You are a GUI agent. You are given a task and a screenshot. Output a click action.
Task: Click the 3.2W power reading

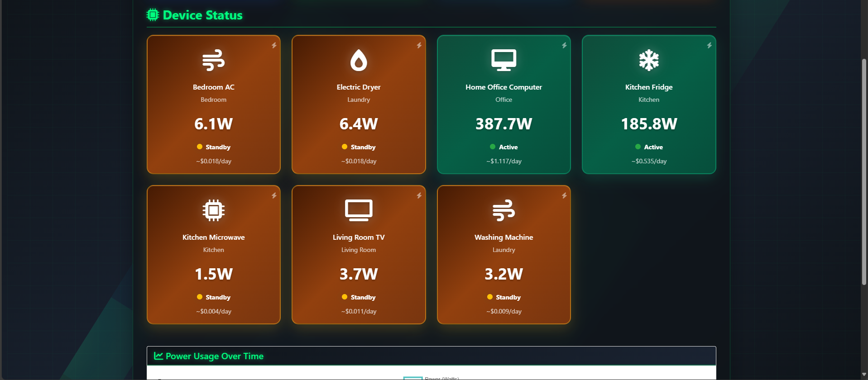point(504,274)
